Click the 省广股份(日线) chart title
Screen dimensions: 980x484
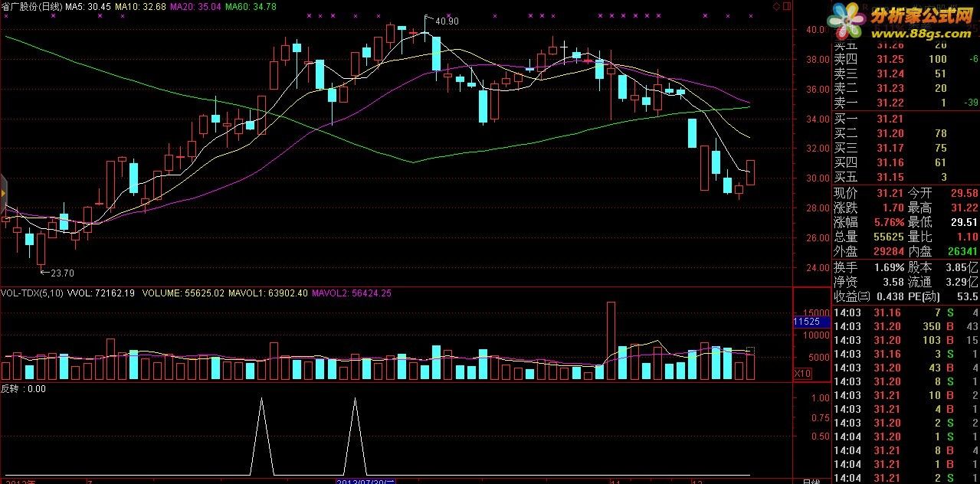pos(31,6)
